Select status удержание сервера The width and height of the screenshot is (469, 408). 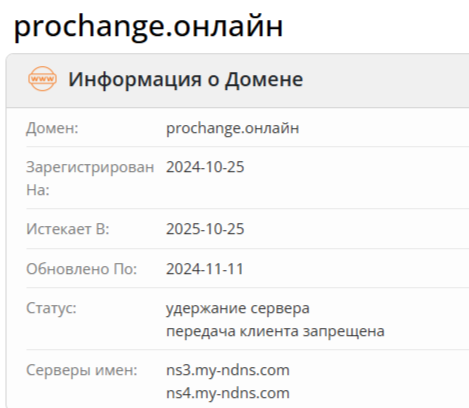click(x=238, y=308)
